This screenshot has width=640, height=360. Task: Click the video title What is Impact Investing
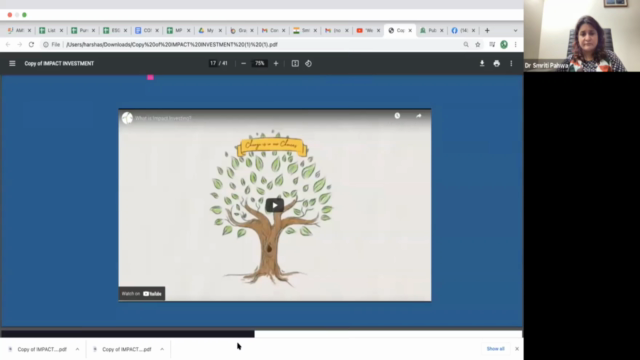(163, 118)
